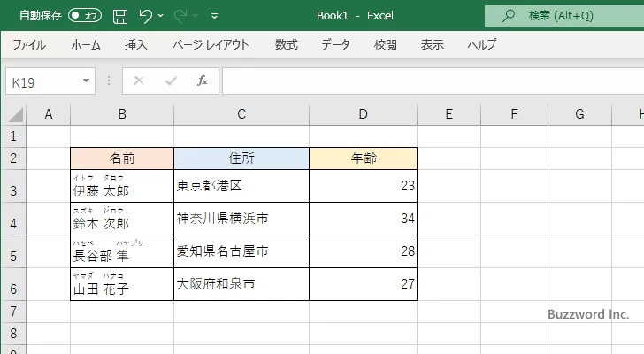Open the ヘルプ tab
Image resolution: width=644 pixels, height=354 pixels.
point(482,44)
